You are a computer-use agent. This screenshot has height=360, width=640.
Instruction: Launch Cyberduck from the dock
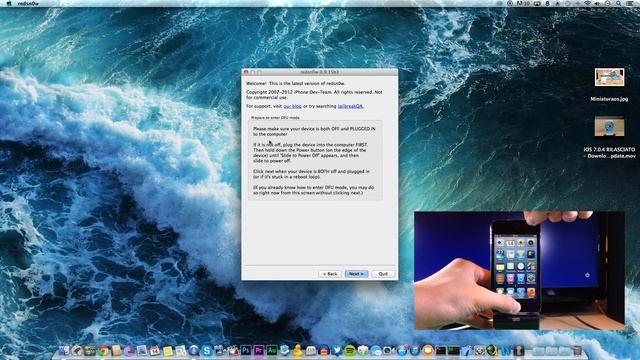pyautogui.click(x=298, y=351)
